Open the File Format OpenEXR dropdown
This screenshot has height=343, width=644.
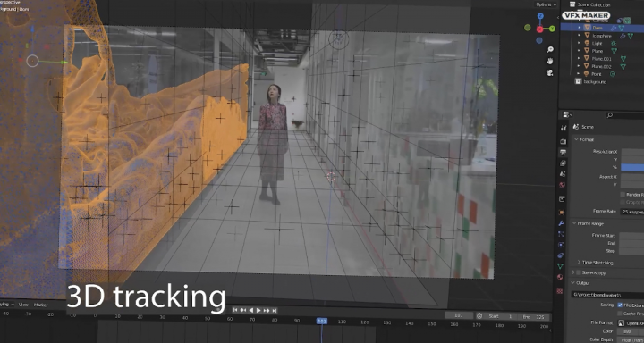[x=631, y=323]
